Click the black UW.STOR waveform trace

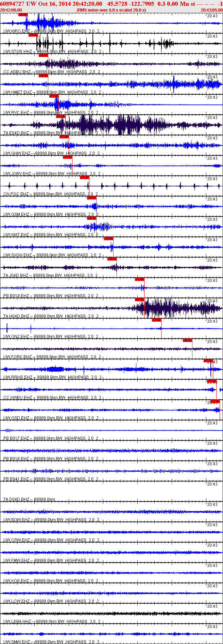click(x=112, y=43)
